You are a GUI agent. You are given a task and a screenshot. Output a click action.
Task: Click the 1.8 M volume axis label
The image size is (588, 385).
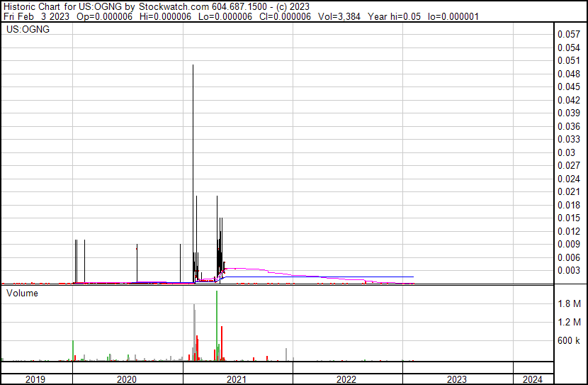(x=569, y=304)
